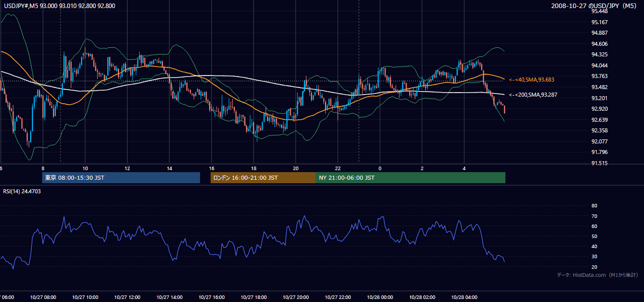
Task: Click the 10/27 22:00 date label
Action: (x=338, y=297)
